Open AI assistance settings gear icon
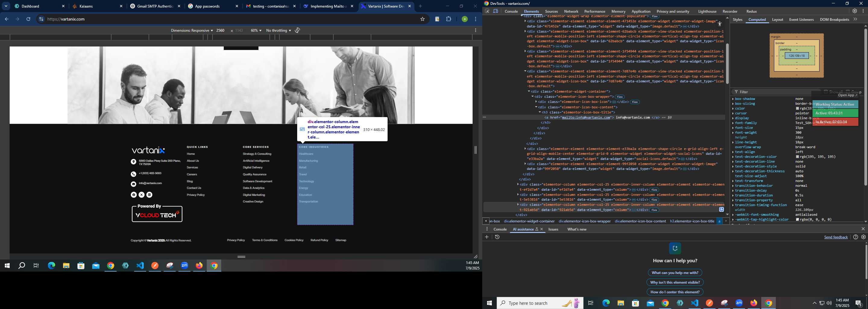Viewport: 868px width, 309px height. click(863, 237)
